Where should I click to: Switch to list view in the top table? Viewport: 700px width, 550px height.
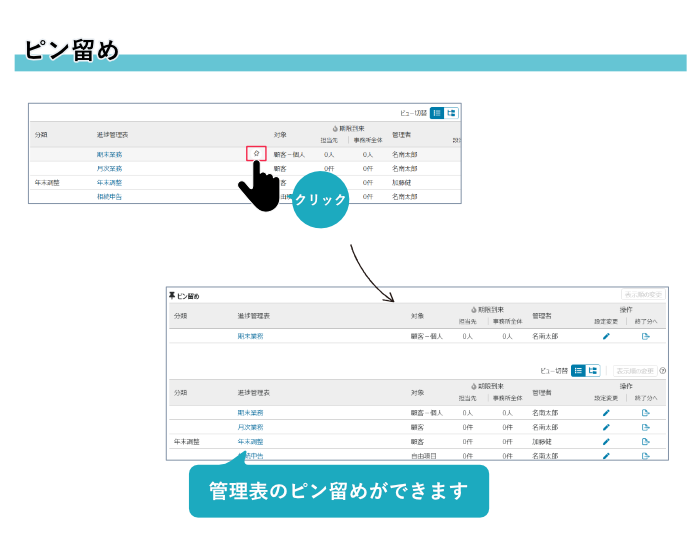coord(437,113)
